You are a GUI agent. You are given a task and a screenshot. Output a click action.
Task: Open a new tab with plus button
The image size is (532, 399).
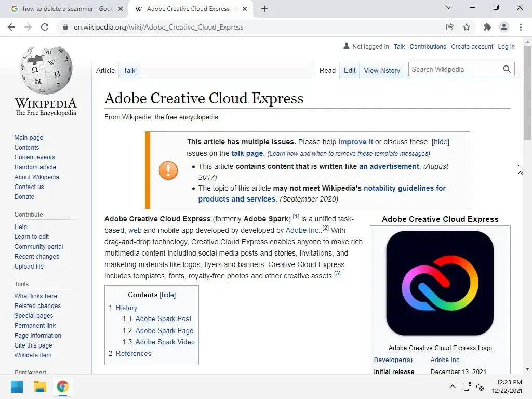tap(264, 9)
